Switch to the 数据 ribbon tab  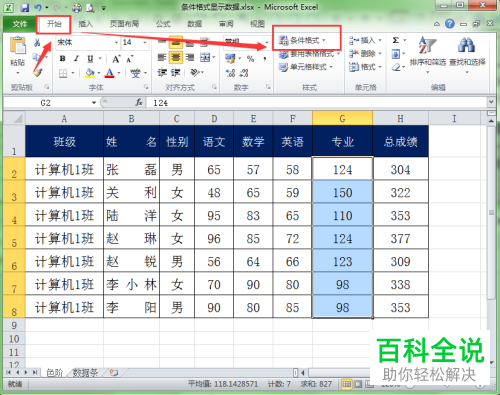pos(195,24)
